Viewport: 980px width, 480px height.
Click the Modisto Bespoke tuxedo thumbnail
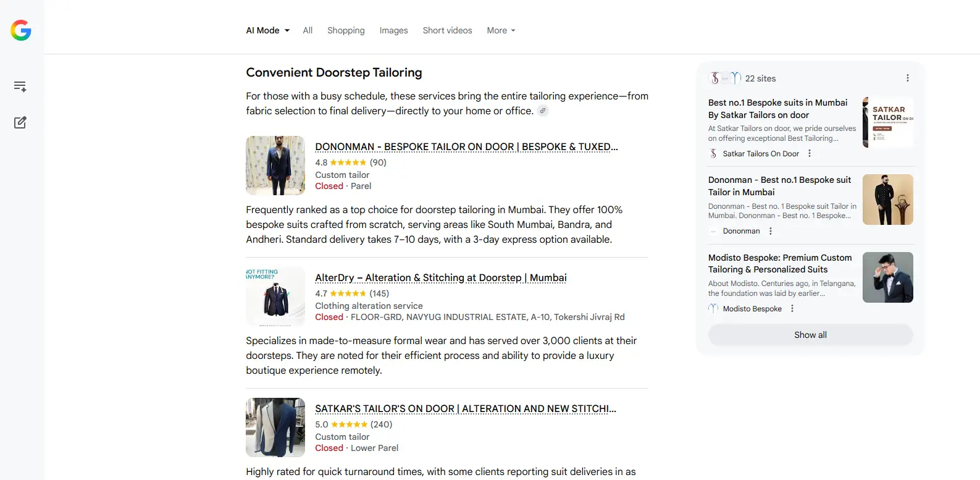887,277
